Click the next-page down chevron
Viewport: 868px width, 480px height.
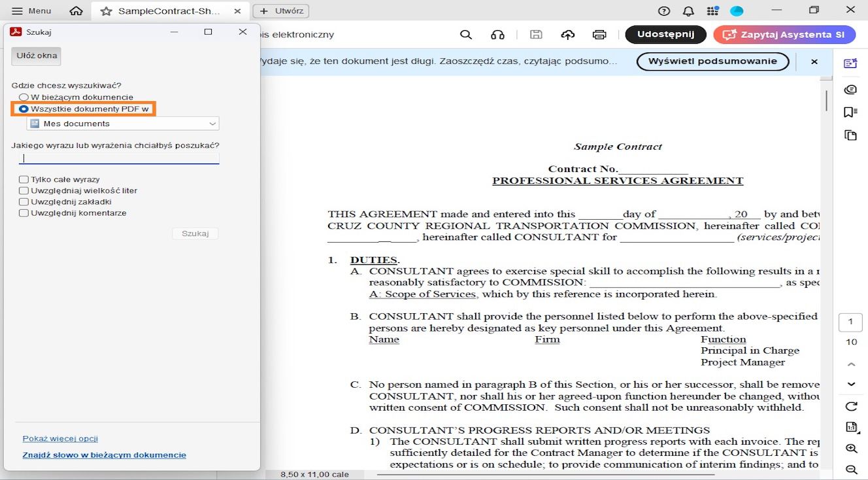(x=850, y=384)
